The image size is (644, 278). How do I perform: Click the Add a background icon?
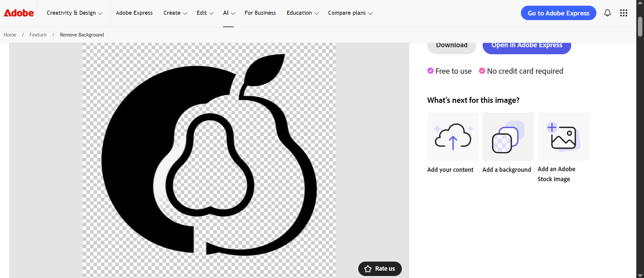pyautogui.click(x=508, y=137)
